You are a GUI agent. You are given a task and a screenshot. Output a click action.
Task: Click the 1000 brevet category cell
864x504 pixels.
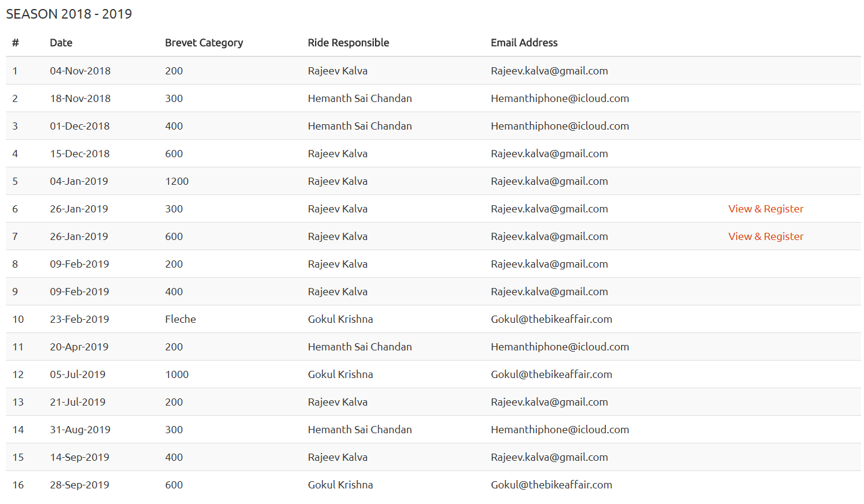(177, 374)
